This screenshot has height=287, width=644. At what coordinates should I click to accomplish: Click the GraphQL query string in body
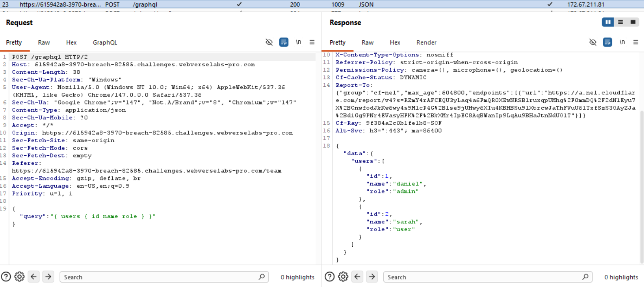[104, 216]
